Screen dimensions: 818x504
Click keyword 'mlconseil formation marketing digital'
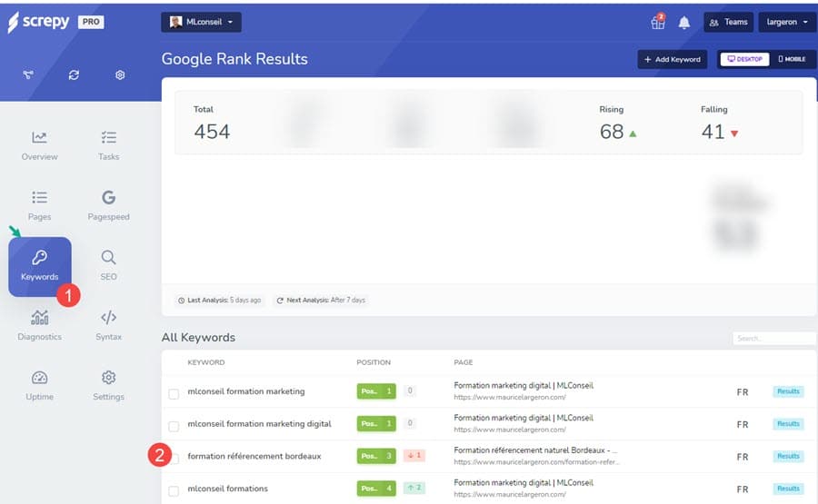259,424
